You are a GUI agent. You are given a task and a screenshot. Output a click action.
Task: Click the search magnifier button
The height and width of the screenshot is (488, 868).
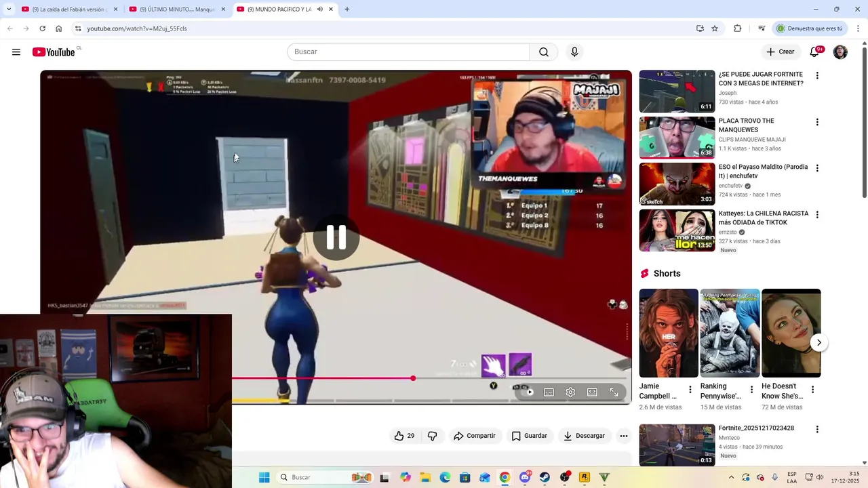coord(544,52)
